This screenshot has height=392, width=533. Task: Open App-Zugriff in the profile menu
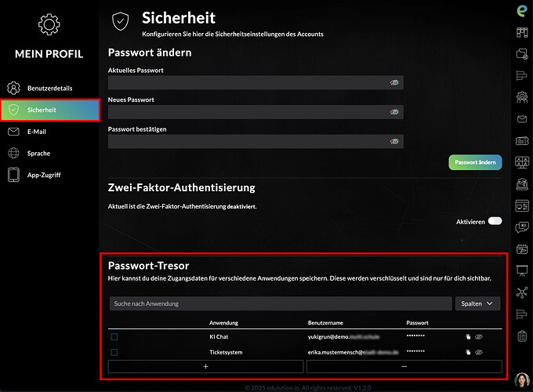coord(49,175)
